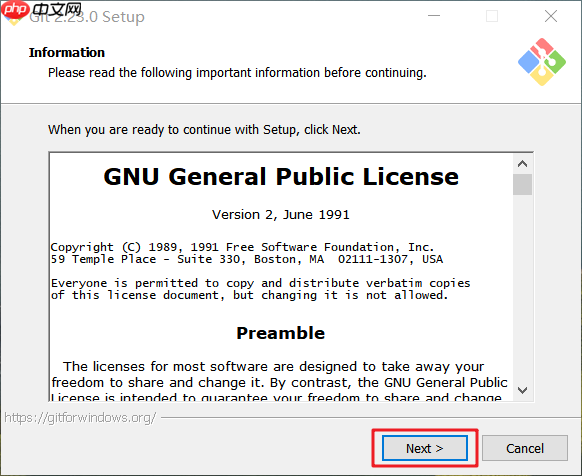Click the Next > button
582x476 pixels.
pyautogui.click(x=425, y=448)
